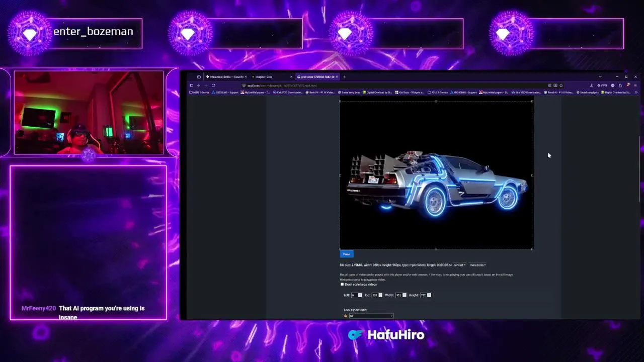Open the first ASUS E-Service bookmark folder

(x=199, y=93)
